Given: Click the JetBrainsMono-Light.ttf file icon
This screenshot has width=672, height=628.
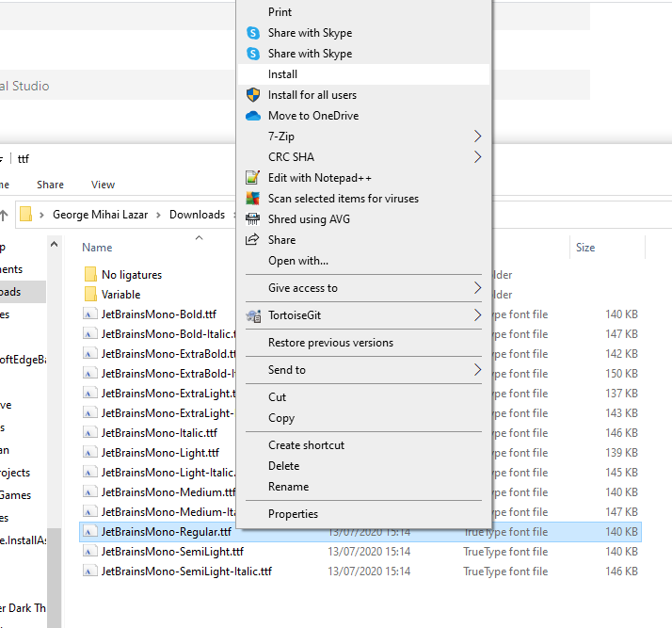Looking at the screenshot, I should (88, 453).
